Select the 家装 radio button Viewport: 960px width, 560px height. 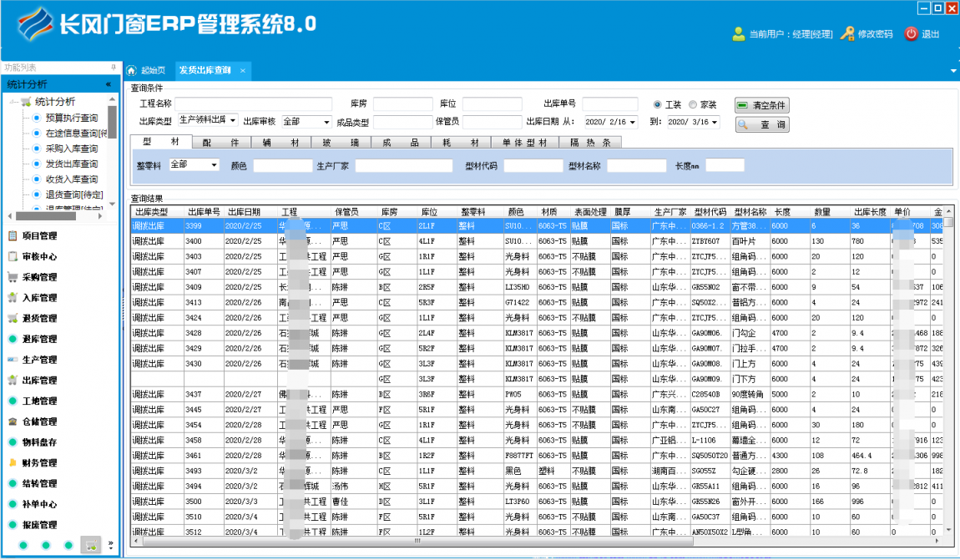pos(693,104)
